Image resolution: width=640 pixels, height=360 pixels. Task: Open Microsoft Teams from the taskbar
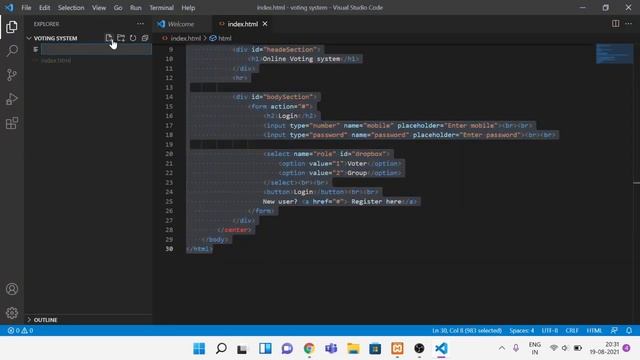point(331,348)
